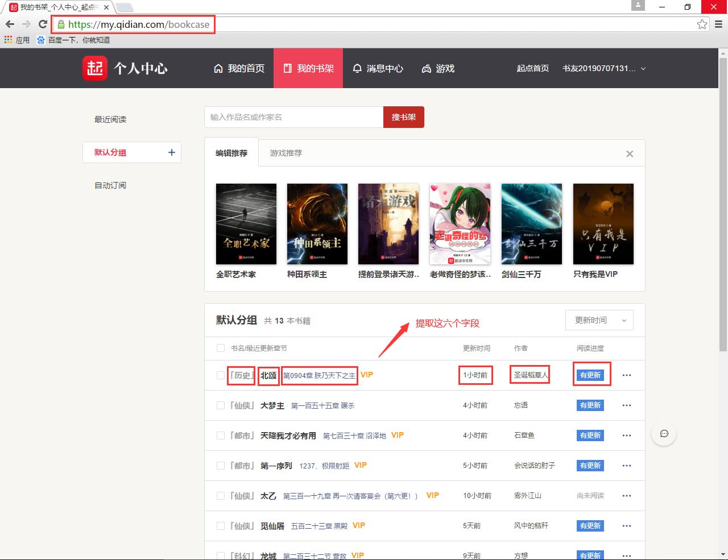Screen dimensions: 728x560
Task: Open book title 觅仙屠
Action: pos(272,526)
